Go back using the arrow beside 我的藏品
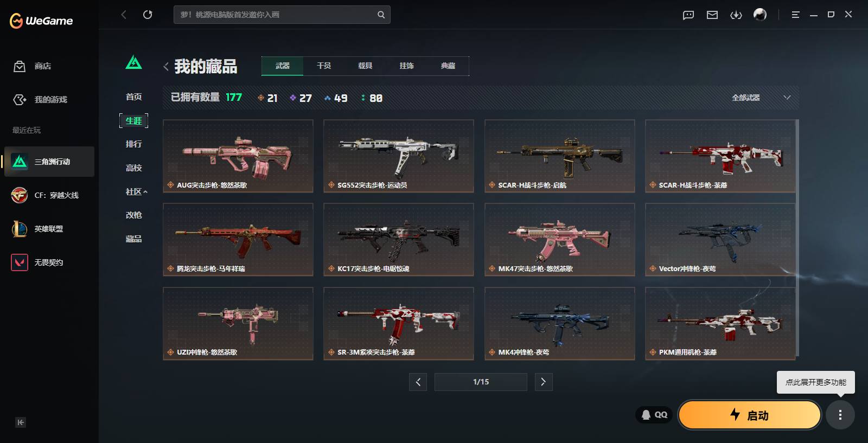Viewport: 868px width, 443px height. click(x=166, y=67)
